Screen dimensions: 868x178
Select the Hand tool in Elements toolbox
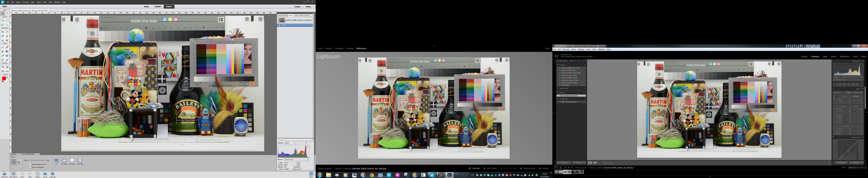(x=7, y=13)
